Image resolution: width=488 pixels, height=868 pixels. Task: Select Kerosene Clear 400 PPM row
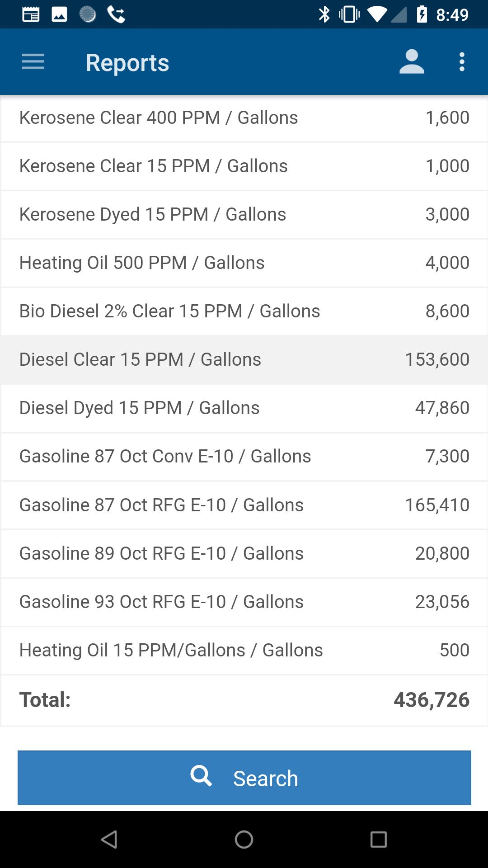(x=244, y=118)
